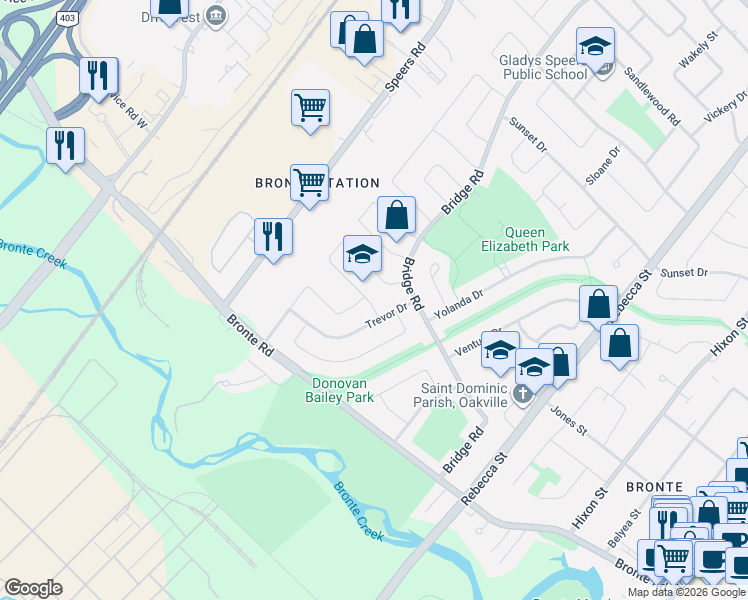Select the front shopping bag marker near Speers Rd top

364,42
